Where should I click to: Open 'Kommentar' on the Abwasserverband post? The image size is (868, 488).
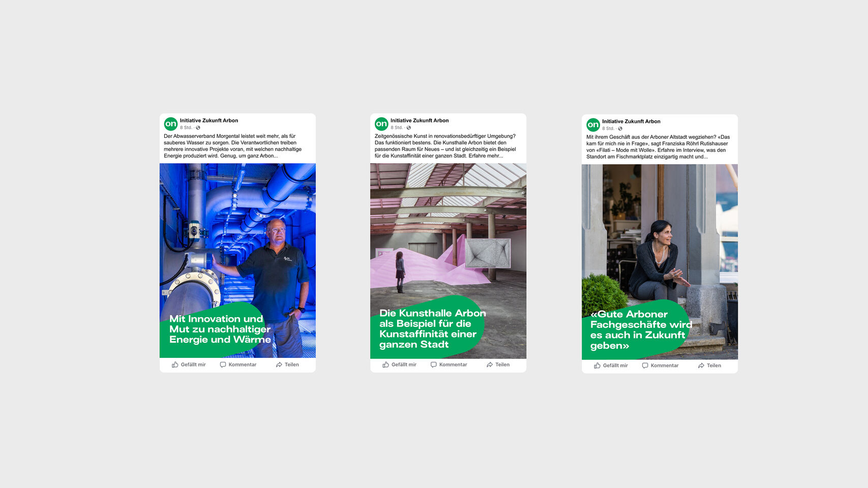point(238,364)
